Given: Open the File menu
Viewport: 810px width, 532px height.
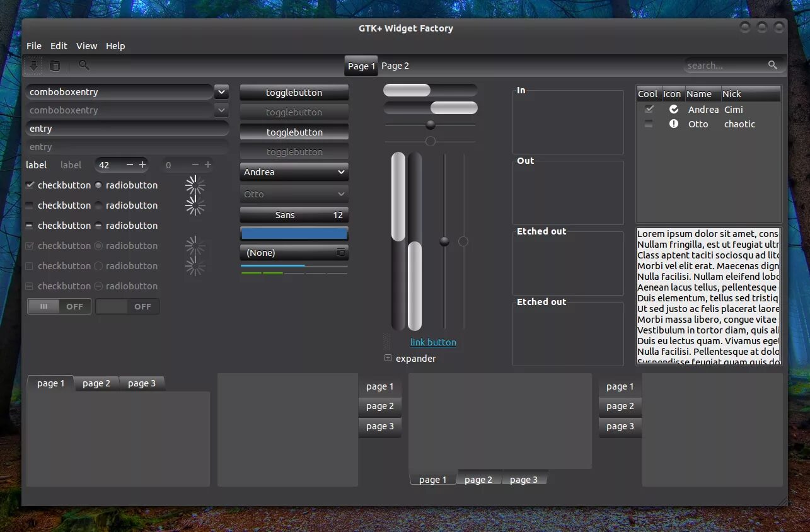Looking at the screenshot, I should coord(34,46).
